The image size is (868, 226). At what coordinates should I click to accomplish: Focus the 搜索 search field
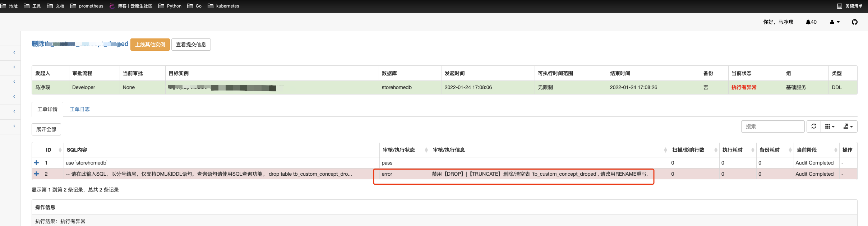tap(773, 126)
